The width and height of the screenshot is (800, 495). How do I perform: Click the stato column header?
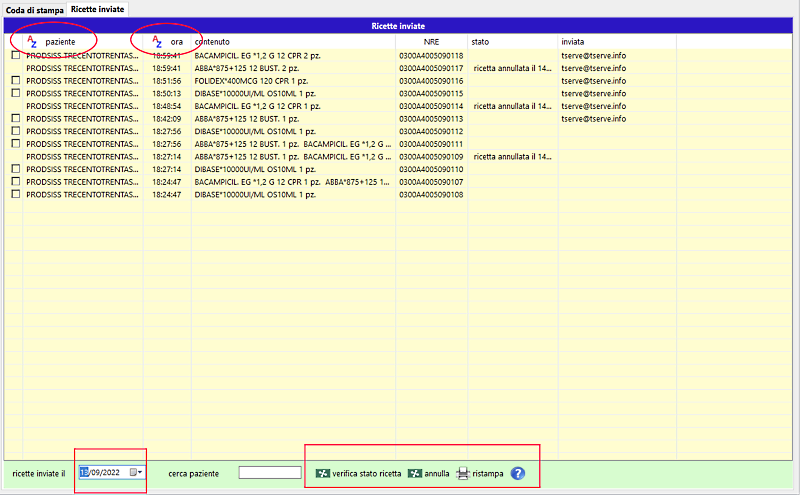pos(485,42)
